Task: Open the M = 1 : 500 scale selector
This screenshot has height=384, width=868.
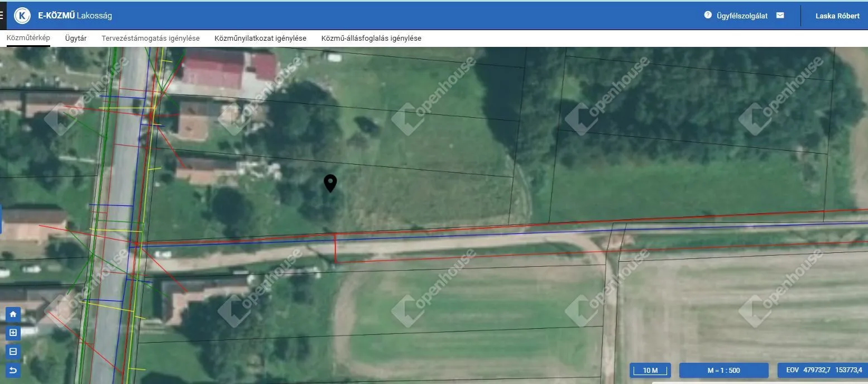Action: 723,370
